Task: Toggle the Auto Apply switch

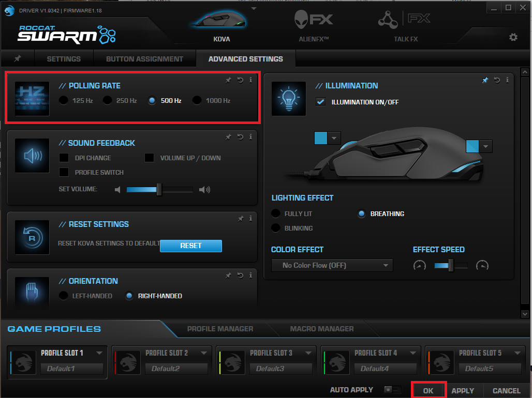Action: [392, 390]
